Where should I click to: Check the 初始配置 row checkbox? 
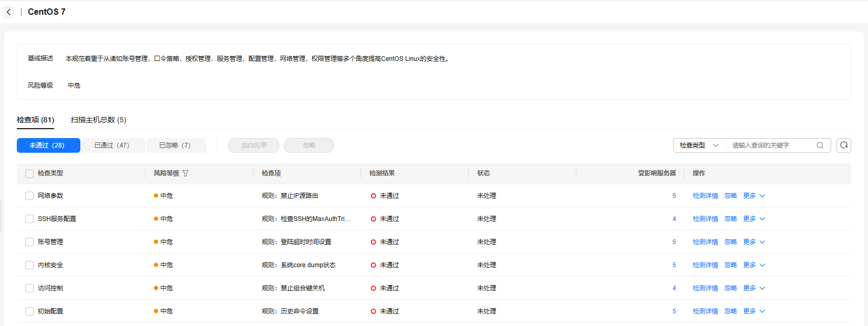pos(29,311)
